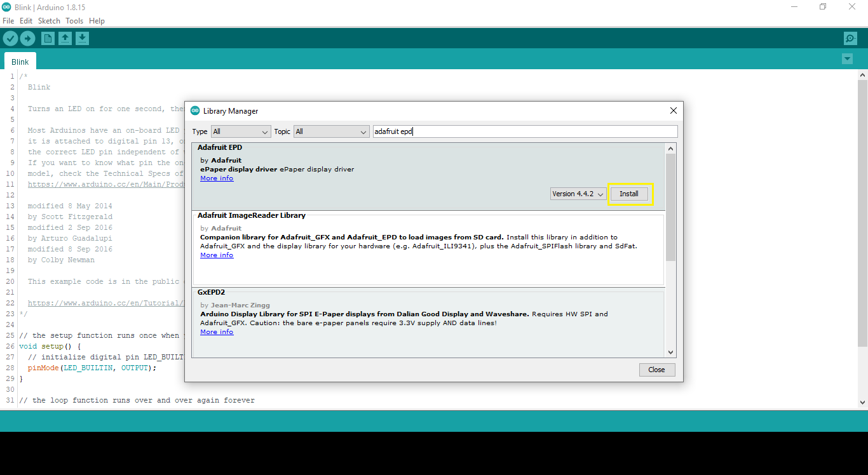Image resolution: width=868 pixels, height=475 pixels.
Task: Click the arduino.cc/en/Main link on line 11
Action: click(x=105, y=184)
